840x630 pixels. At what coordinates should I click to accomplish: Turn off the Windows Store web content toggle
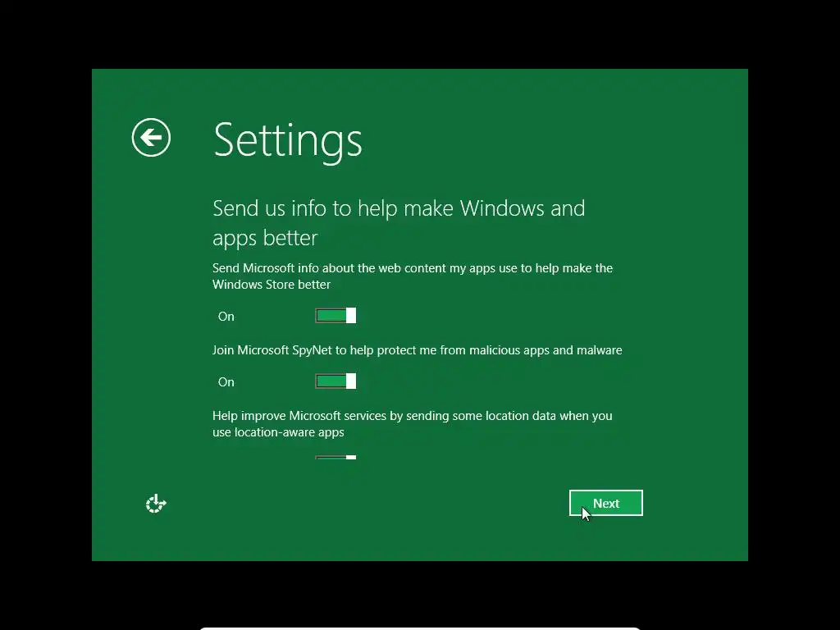(336, 316)
